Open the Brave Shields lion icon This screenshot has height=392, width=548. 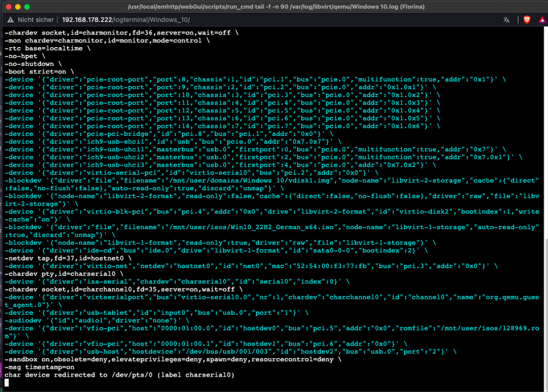pyautogui.click(x=527, y=20)
